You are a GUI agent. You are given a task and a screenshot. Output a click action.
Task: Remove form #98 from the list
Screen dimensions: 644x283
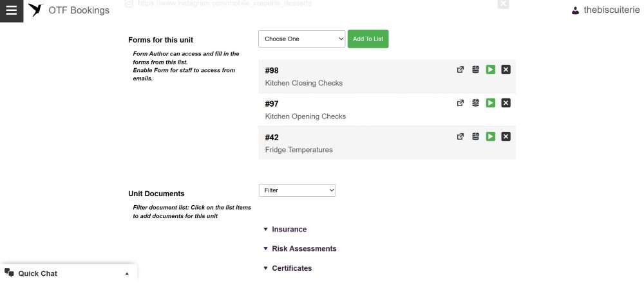(x=506, y=69)
